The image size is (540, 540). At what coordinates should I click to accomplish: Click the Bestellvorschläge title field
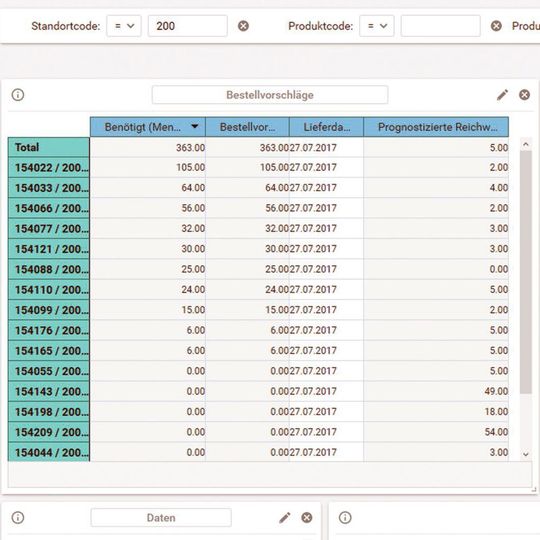pos(270,95)
